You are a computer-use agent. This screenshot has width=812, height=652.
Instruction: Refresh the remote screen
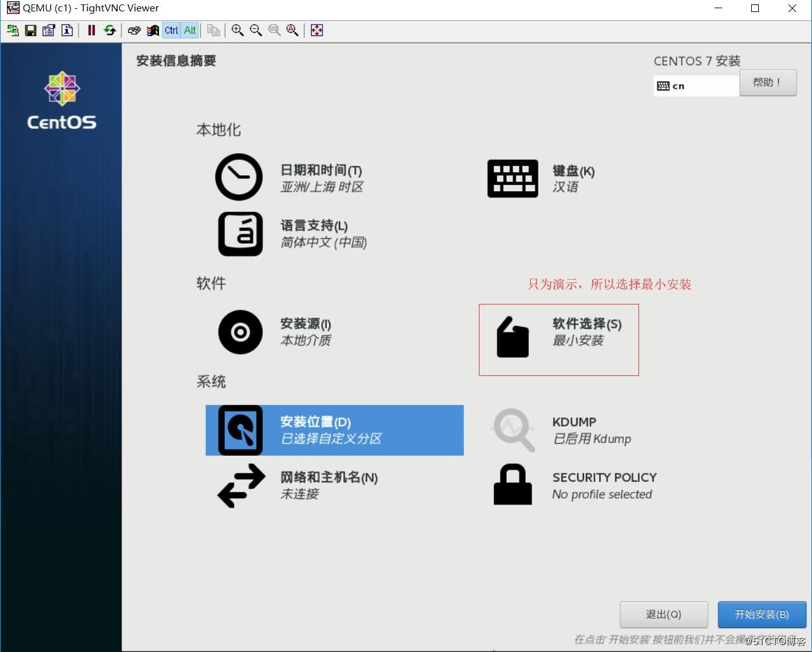110,30
